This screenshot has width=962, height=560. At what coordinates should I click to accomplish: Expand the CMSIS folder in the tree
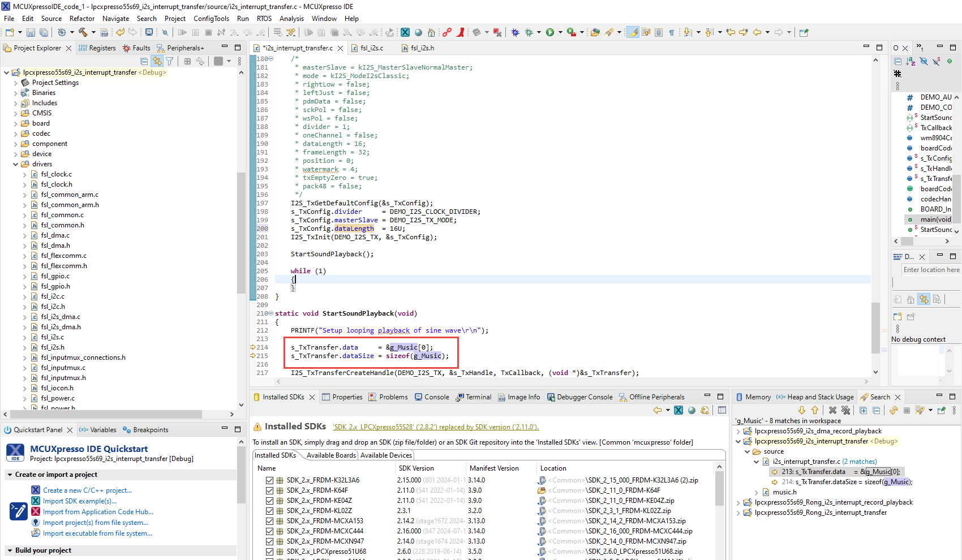click(15, 113)
